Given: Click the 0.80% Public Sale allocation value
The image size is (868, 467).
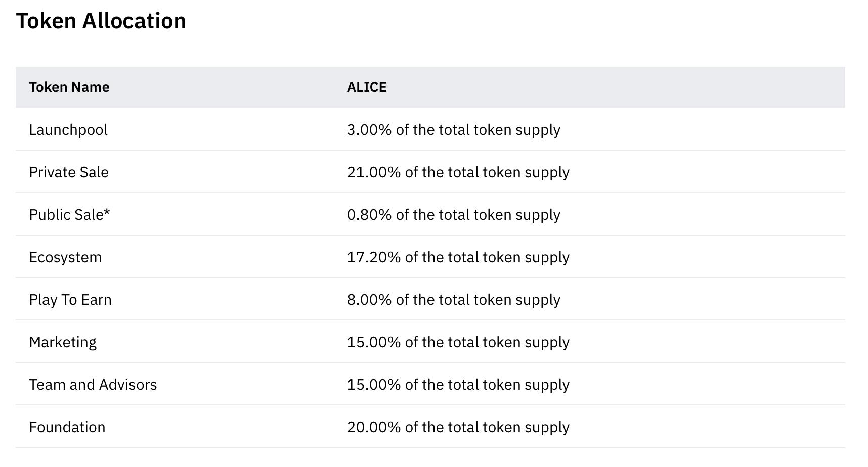Looking at the screenshot, I should (x=453, y=215).
